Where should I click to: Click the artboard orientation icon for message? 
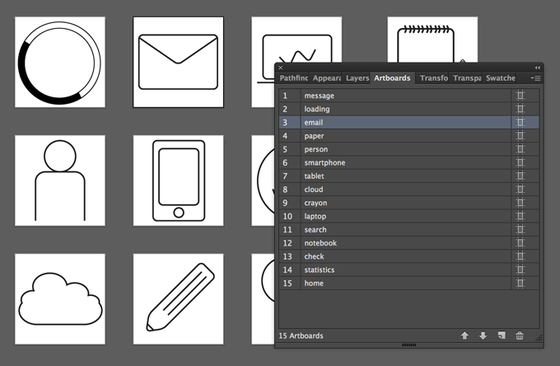[520, 95]
